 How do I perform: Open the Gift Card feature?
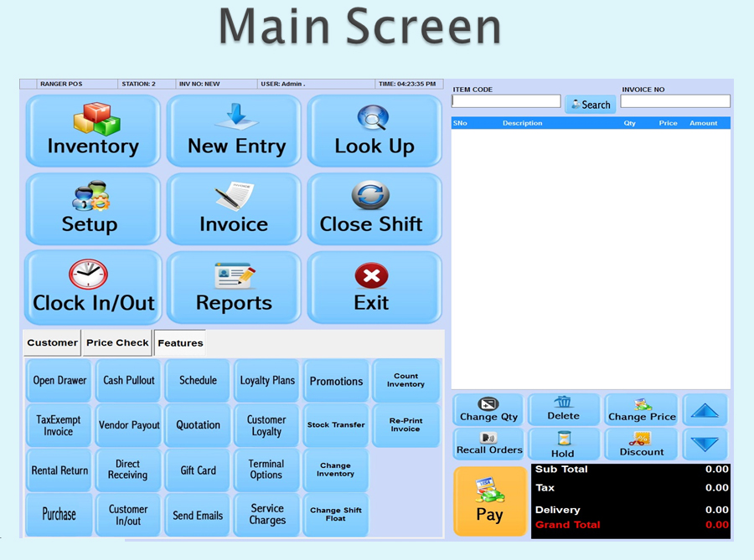pyautogui.click(x=198, y=470)
